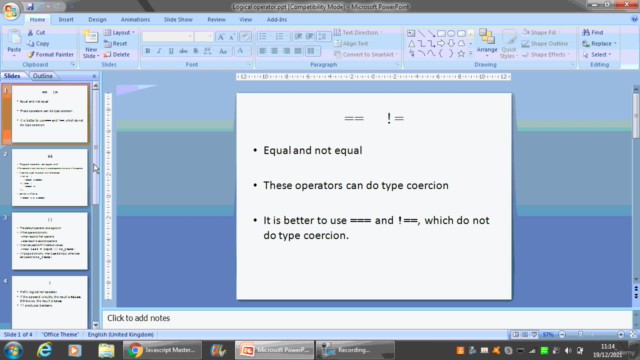640x360 pixels.
Task: Click the Shape Fill button
Action: 542,32
